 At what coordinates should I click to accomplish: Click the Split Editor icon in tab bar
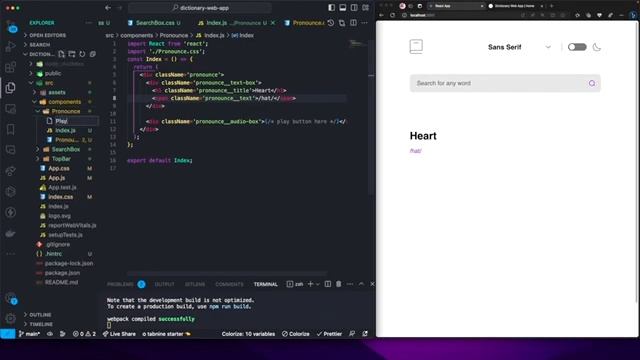click(x=353, y=23)
